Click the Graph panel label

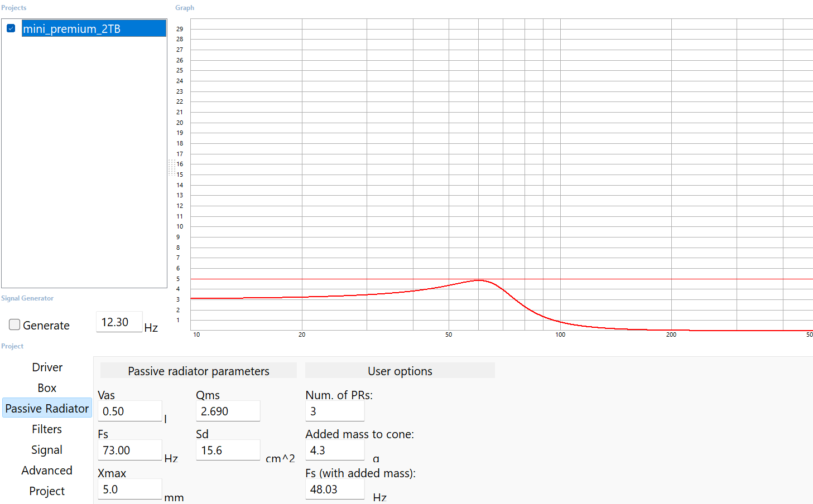(185, 8)
